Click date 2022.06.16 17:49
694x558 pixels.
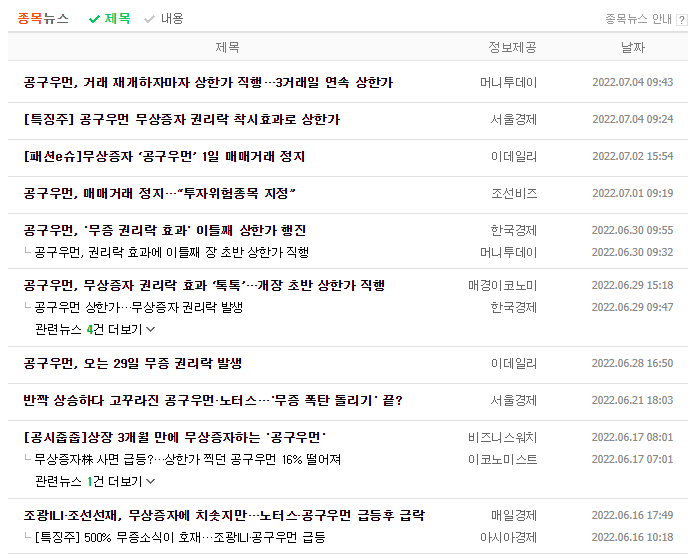tap(633, 516)
